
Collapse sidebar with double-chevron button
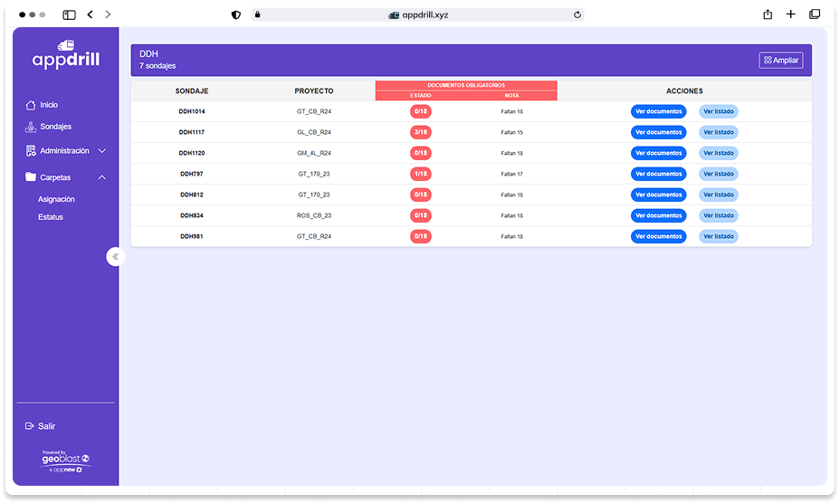pos(115,257)
